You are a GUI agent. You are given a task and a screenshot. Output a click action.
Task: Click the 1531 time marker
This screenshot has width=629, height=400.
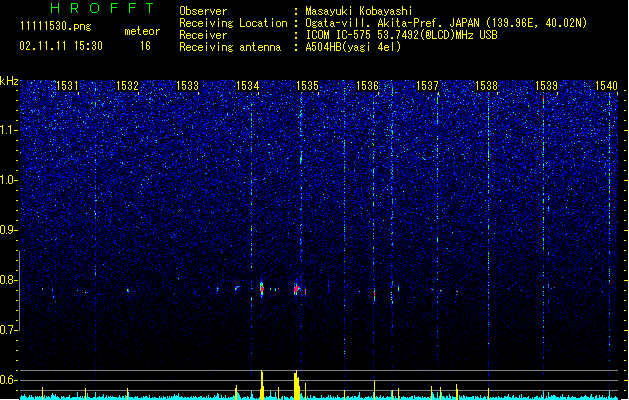click(x=67, y=86)
